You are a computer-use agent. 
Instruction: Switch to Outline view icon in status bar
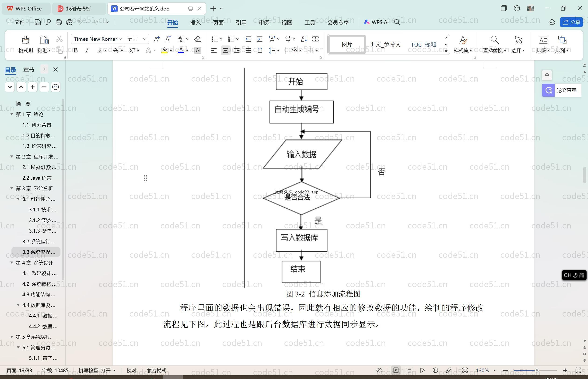(409, 370)
